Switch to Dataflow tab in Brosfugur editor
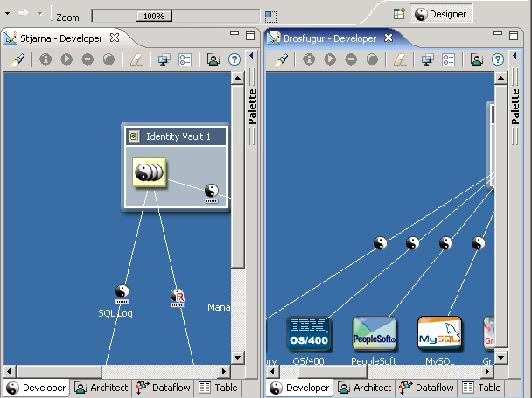 pos(426,388)
